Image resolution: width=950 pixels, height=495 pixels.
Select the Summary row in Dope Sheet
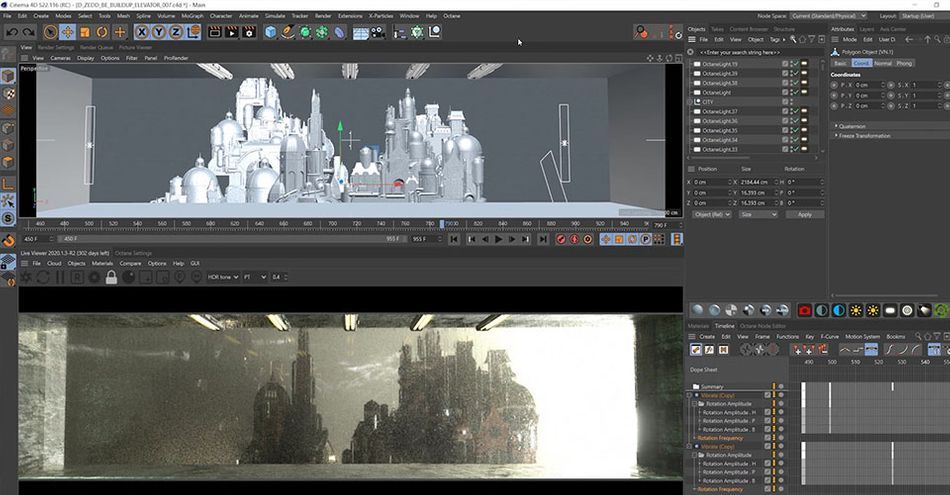(712, 387)
